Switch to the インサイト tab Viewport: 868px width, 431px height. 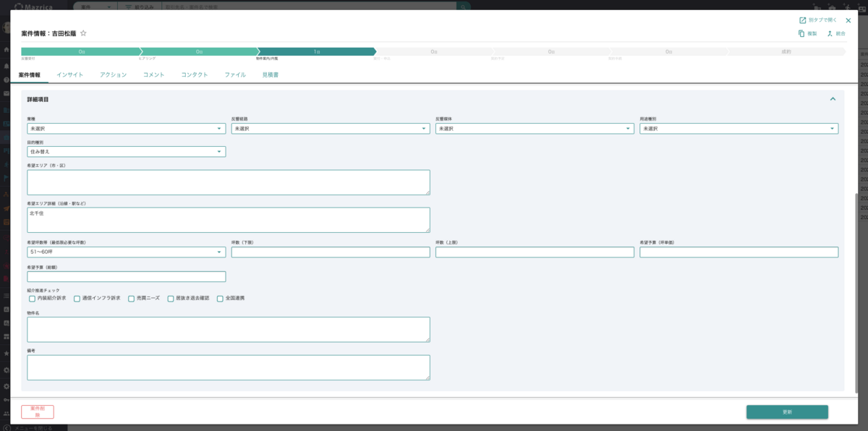pos(69,74)
